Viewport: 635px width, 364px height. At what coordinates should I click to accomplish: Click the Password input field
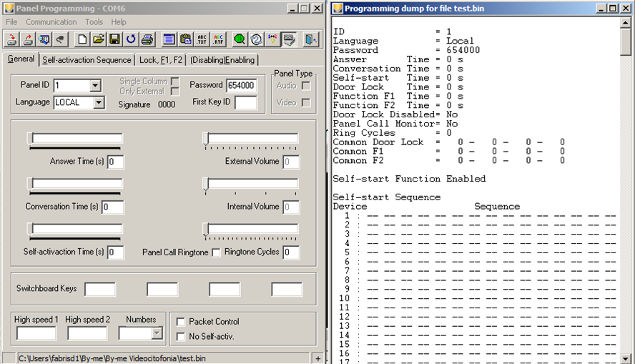(242, 85)
